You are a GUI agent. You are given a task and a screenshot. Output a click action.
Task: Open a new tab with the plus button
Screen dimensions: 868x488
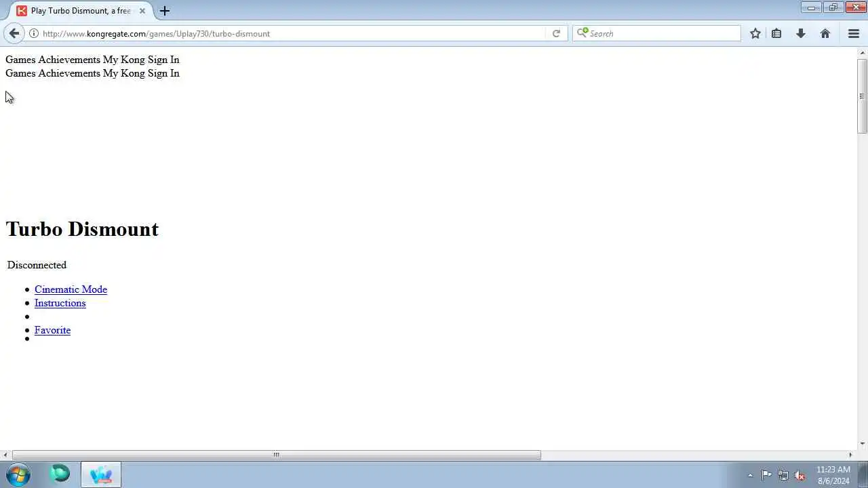164,11
